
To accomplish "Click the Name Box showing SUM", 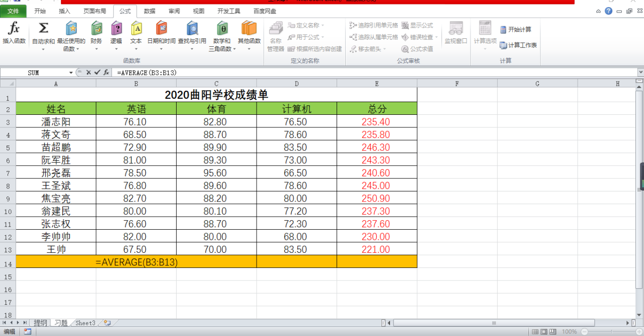I will point(34,73).
